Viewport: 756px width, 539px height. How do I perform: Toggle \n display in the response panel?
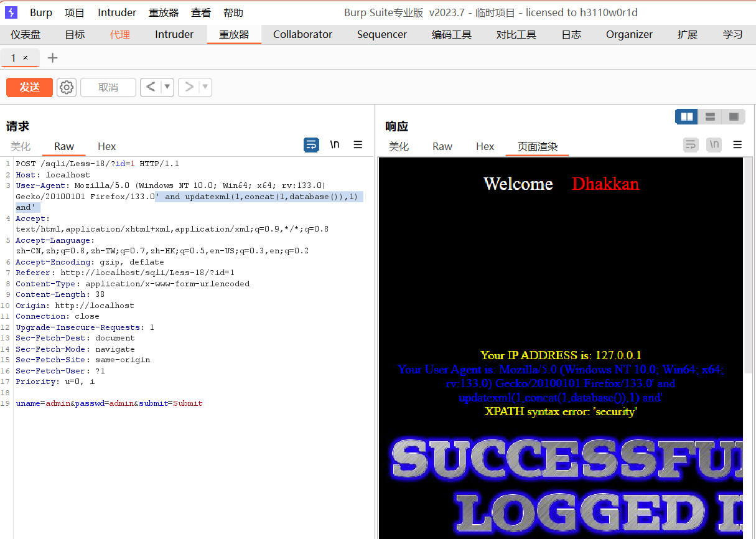coord(714,145)
